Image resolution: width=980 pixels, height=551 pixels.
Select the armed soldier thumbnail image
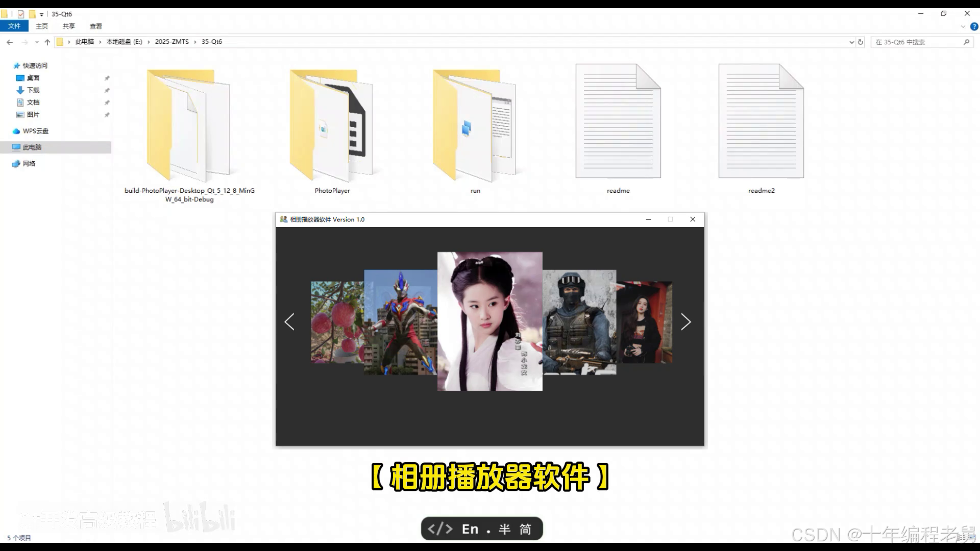(579, 322)
